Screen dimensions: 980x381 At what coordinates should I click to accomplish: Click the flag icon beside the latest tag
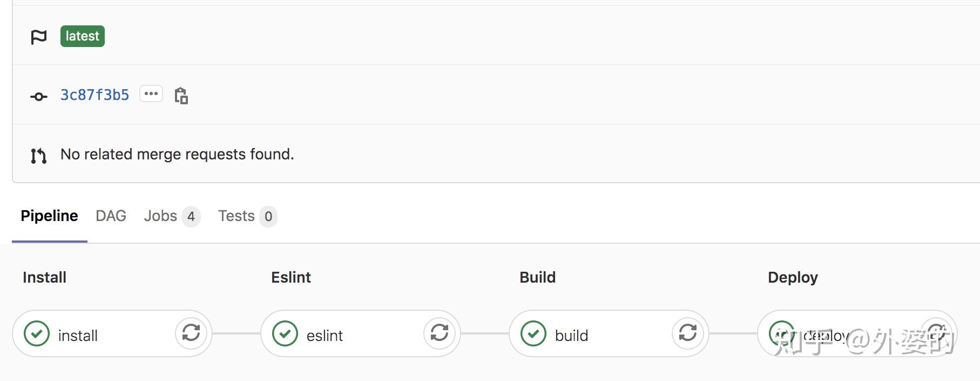(x=38, y=36)
